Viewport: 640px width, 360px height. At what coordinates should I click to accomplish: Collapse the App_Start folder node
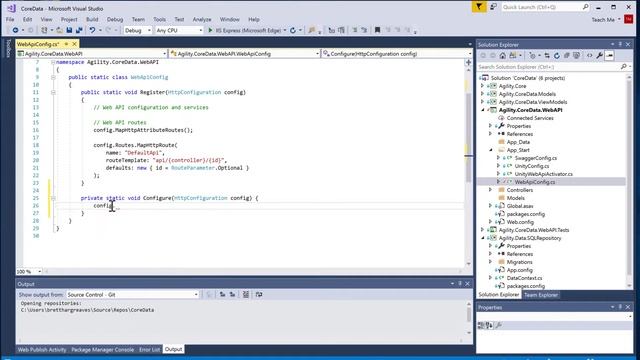[491, 150]
